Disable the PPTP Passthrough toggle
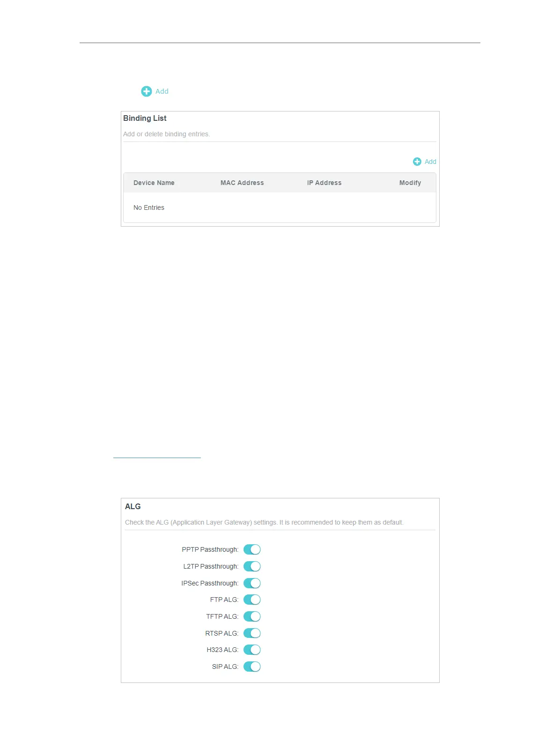The width and height of the screenshot is (560, 741). pos(252,549)
